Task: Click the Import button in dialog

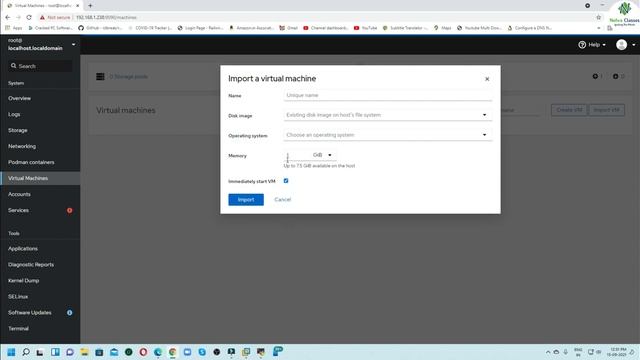Action: [246, 200]
